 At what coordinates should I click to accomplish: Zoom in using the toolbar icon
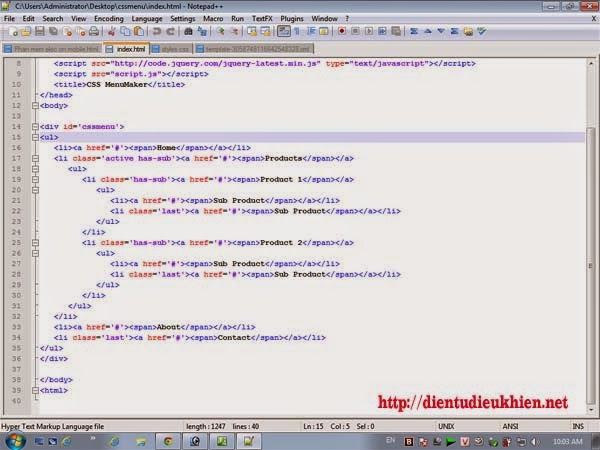click(x=221, y=32)
